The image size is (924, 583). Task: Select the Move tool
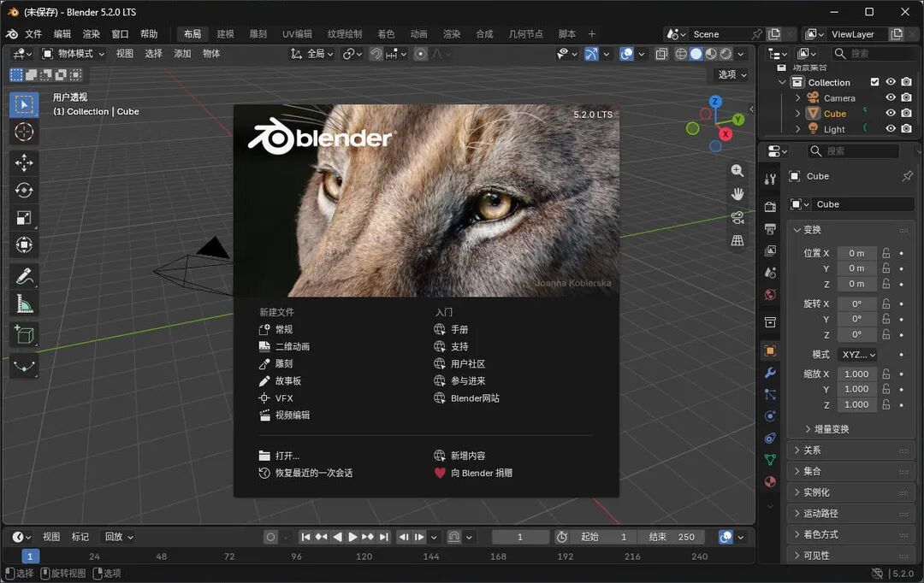24,162
